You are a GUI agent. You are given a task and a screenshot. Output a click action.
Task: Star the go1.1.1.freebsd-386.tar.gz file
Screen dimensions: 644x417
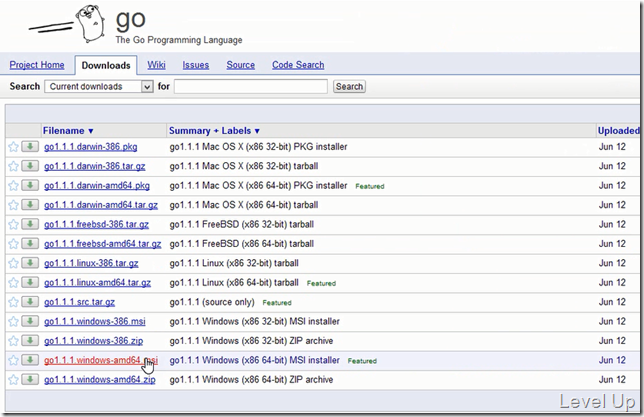coord(14,224)
